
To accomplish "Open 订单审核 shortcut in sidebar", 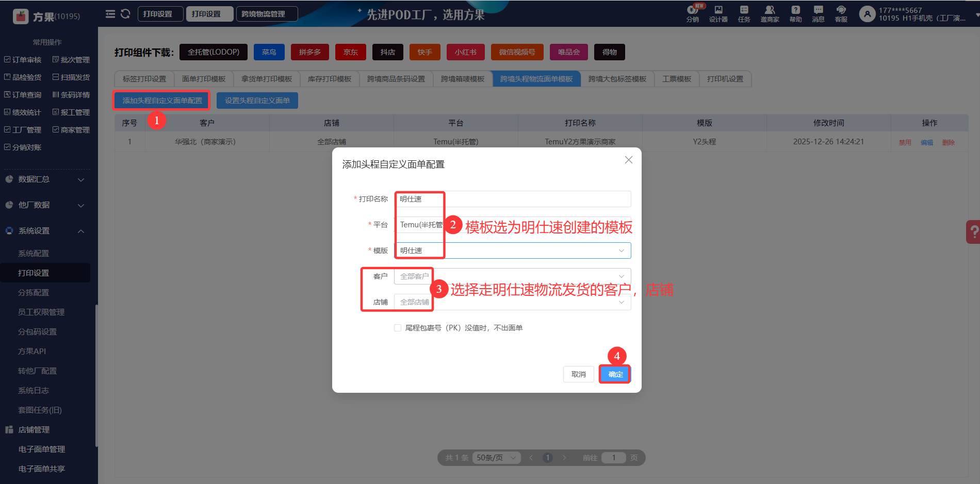I will click(x=23, y=60).
